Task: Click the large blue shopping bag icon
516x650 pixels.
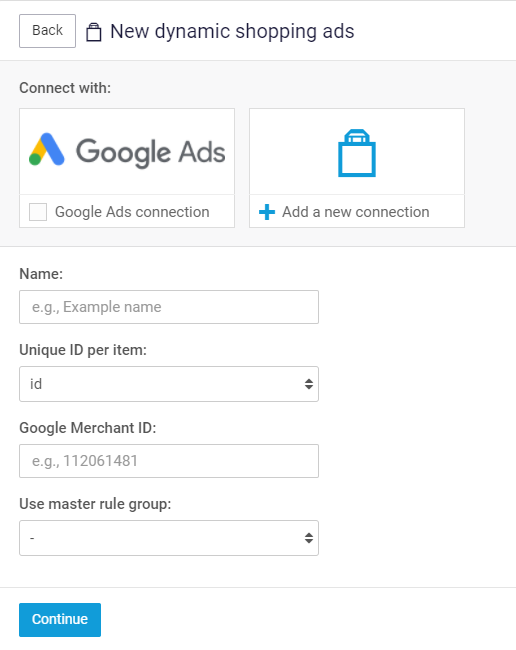Action: [x=357, y=153]
